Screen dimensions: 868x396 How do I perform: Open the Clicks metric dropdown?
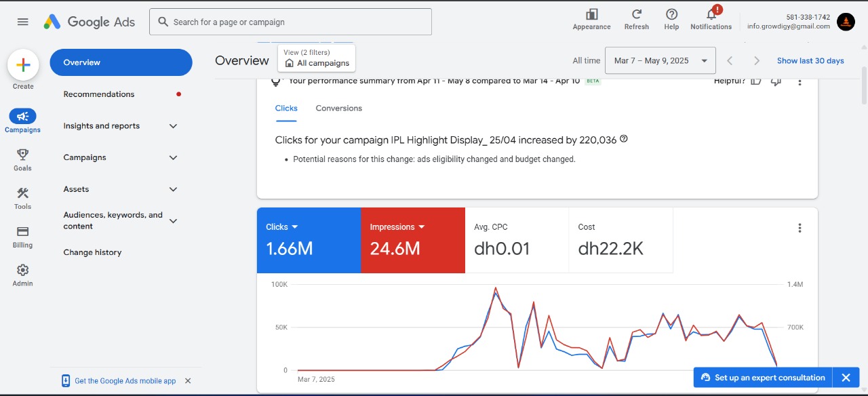(x=294, y=227)
